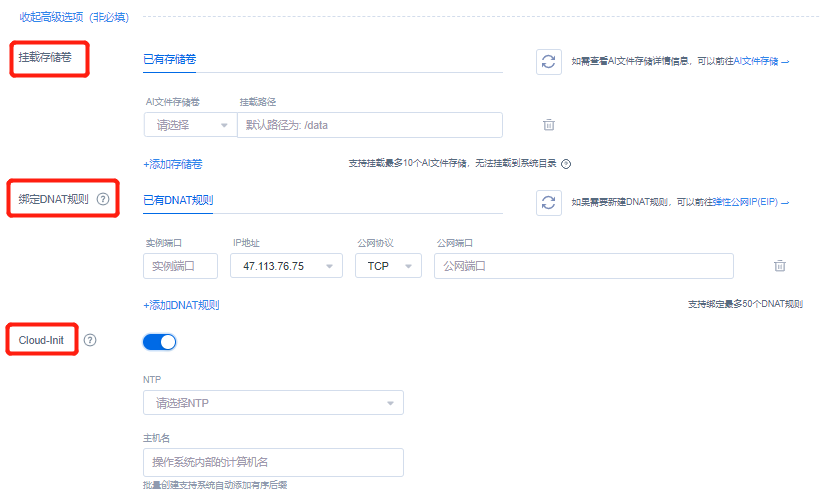Open the AI文件存储卷 dropdown

(x=188, y=125)
